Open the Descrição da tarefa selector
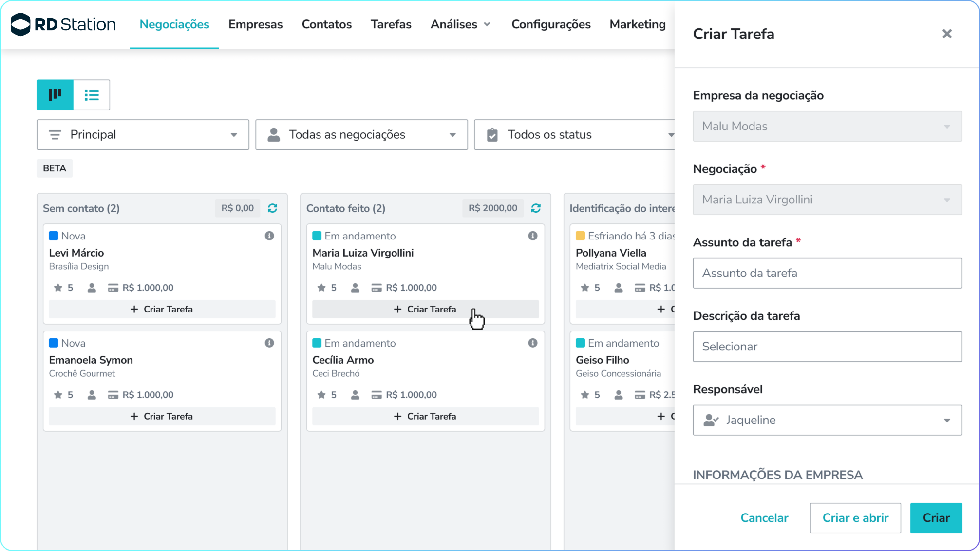The width and height of the screenshot is (980, 551). pos(827,347)
